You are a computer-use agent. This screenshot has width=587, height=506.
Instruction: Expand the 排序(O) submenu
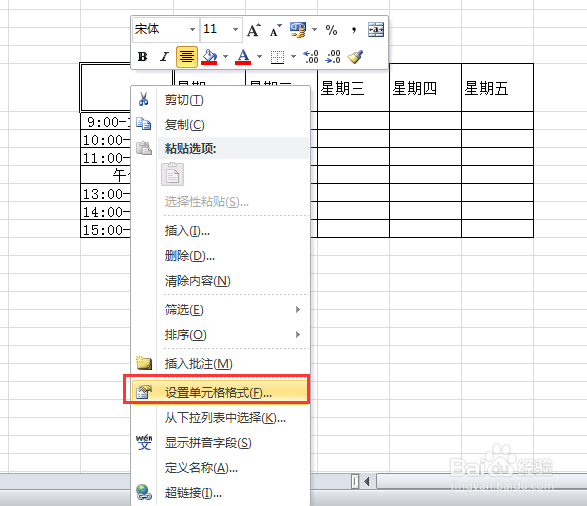220,335
